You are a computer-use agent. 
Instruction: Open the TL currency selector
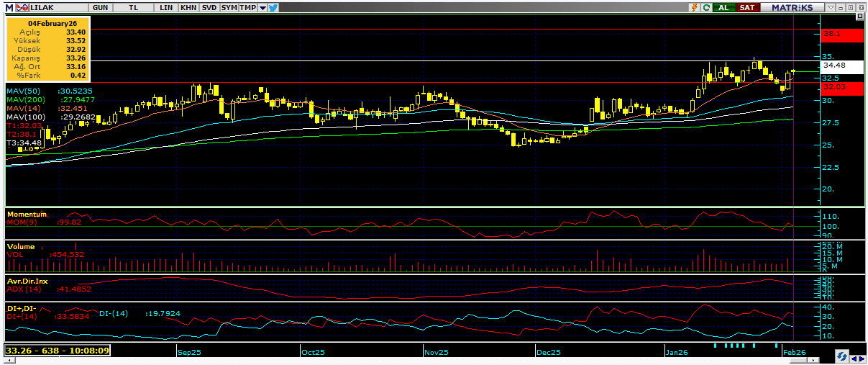(134, 7)
